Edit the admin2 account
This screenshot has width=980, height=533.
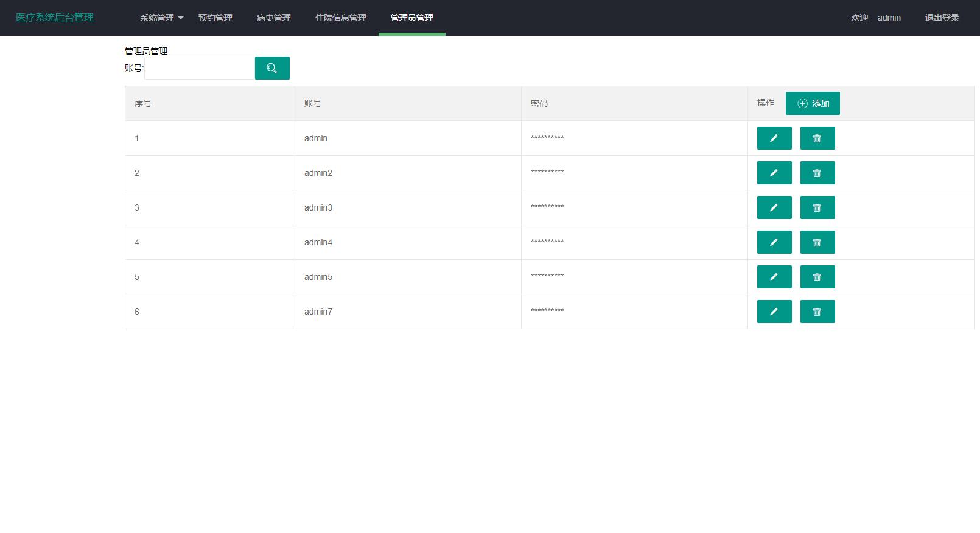click(x=774, y=173)
